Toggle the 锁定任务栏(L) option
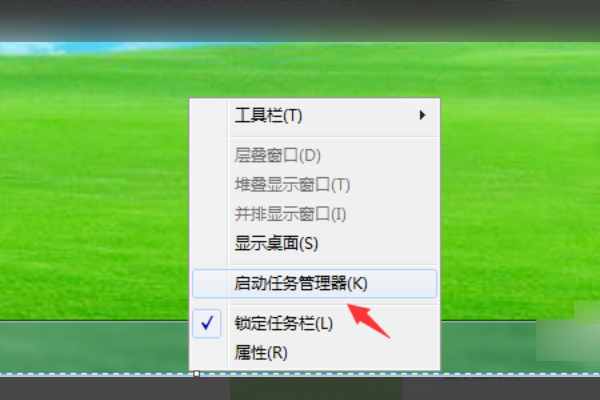The width and height of the screenshot is (600, 400). click(x=315, y=323)
